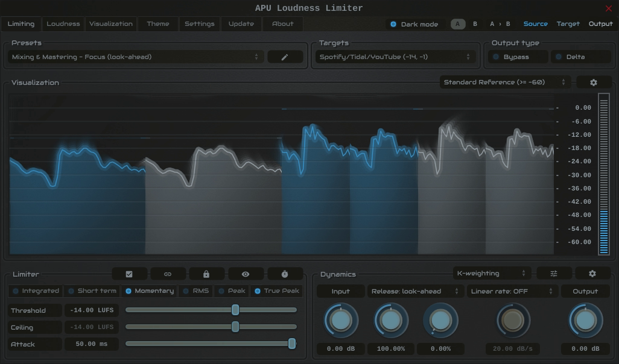This screenshot has width=619, height=364.
Task: Click the Attack slider handle
Action: pyautogui.click(x=292, y=344)
